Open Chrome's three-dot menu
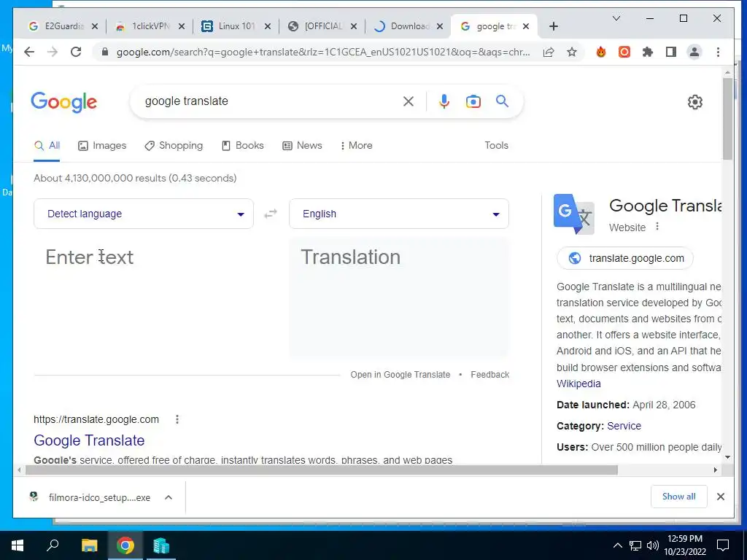 718,52
